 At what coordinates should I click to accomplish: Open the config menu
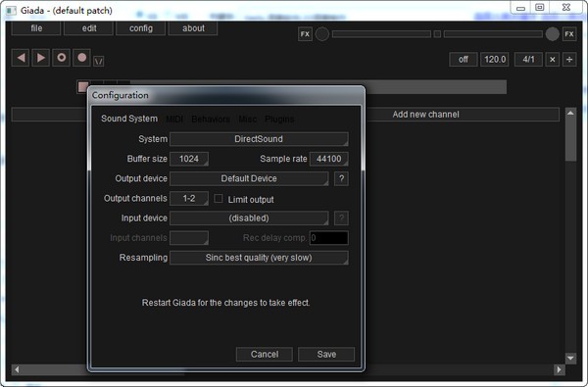pyautogui.click(x=140, y=28)
